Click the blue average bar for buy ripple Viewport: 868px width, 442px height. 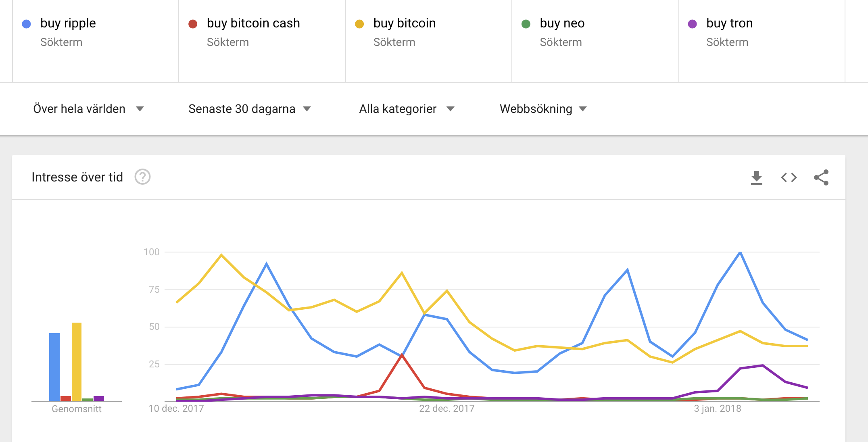(x=54, y=367)
